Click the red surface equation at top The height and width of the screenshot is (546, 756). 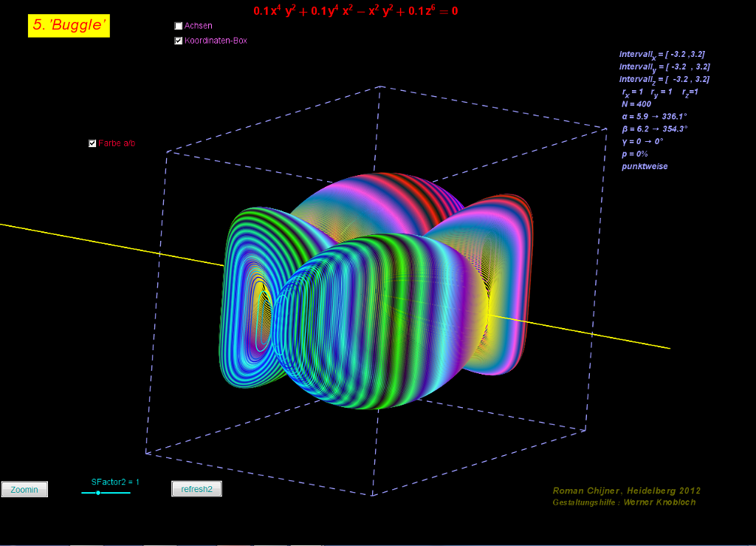[355, 11]
